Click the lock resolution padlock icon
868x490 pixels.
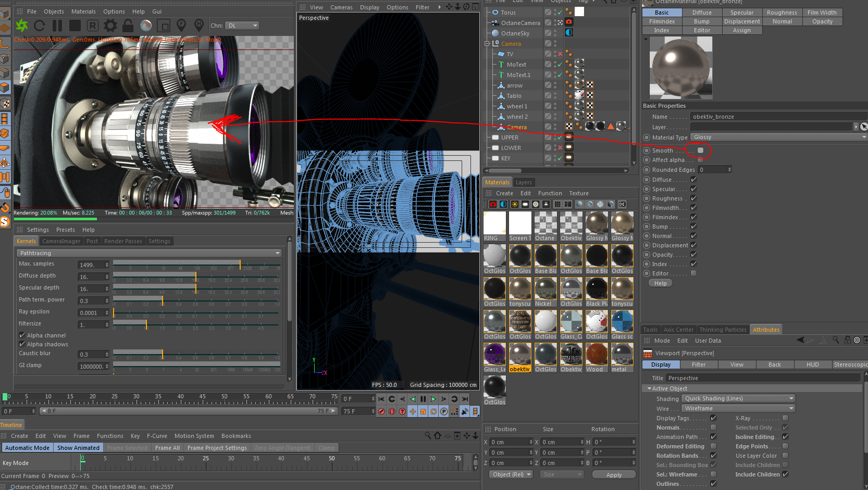click(128, 26)
